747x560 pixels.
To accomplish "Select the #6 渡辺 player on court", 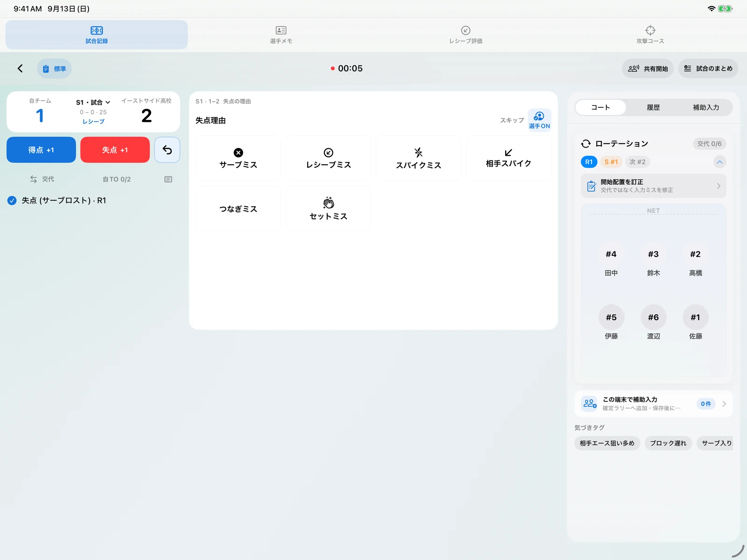I will click(653, 323).
